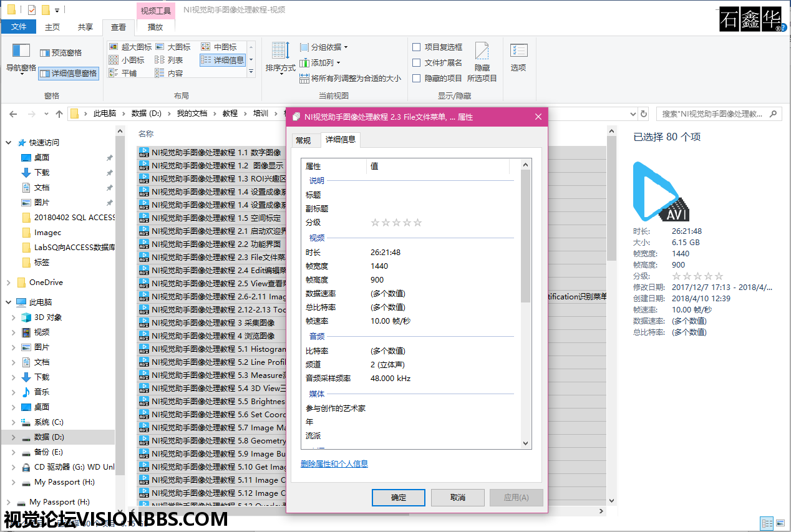Click the up-one-level arrow
This screenshot has width=791, height=532.
tap(59, 114)
